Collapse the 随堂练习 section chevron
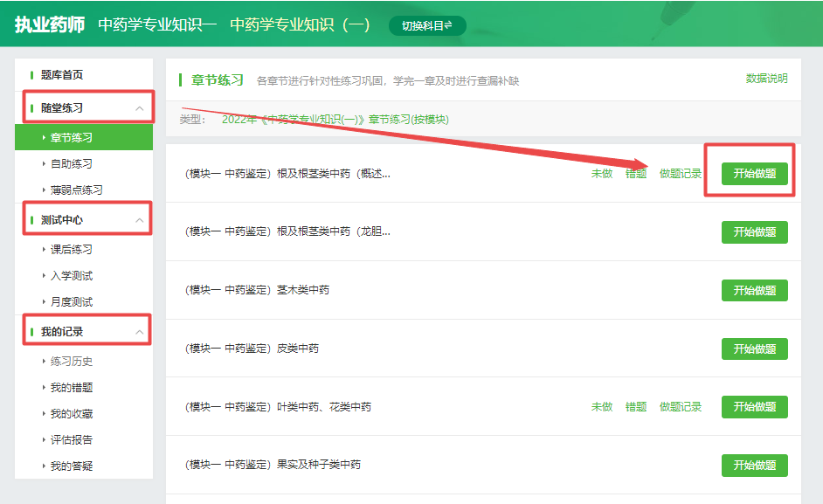Image resolution: width=823 pixels, height=504 pixels. (140, 108)
